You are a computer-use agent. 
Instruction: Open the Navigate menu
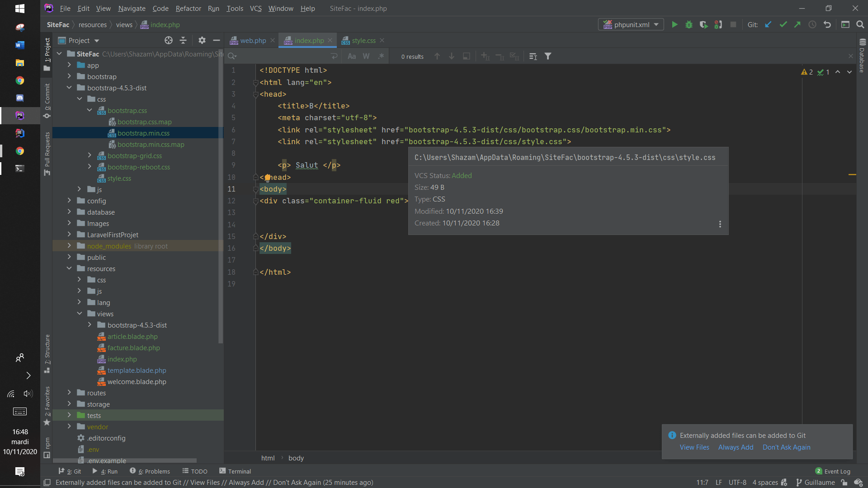pos(132,8)
